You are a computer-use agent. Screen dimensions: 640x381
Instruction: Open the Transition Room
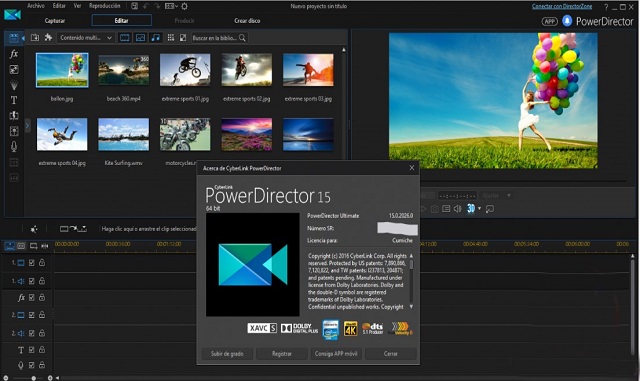pyautogui.click(x=14, y=116)
